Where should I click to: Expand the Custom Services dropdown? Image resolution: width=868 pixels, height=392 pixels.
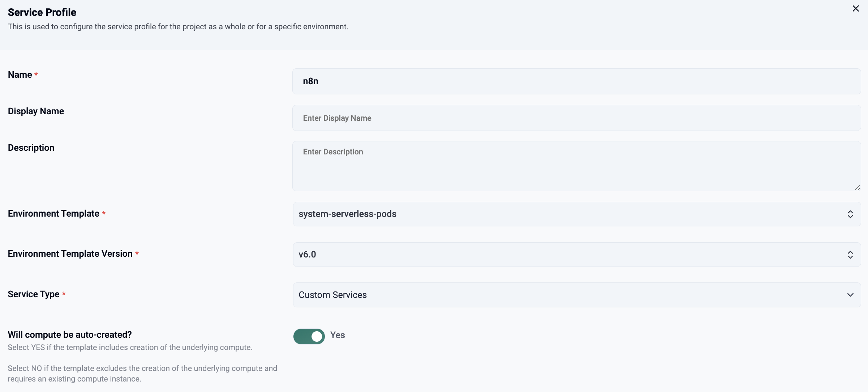point(576,295)
